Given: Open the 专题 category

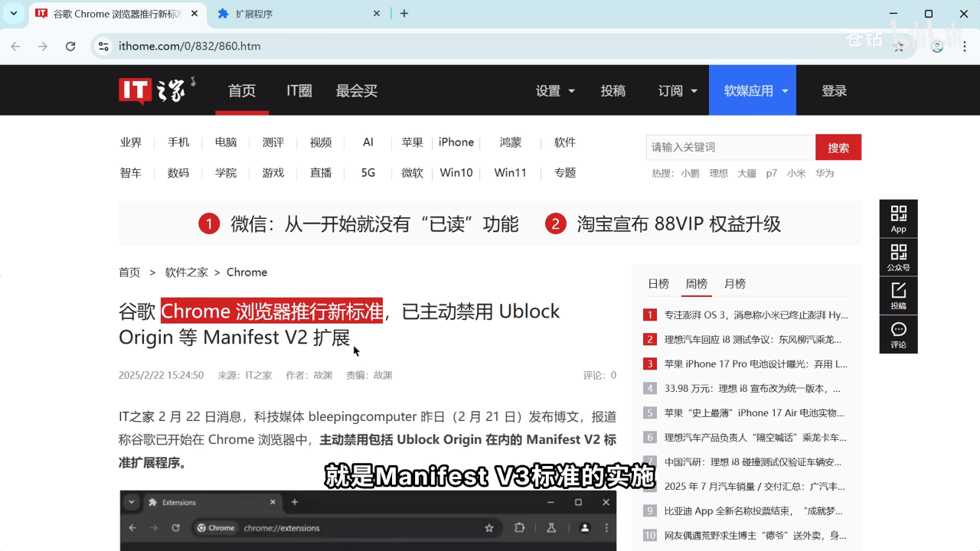Looking at the screenshot, I should (x=565, y=173).
